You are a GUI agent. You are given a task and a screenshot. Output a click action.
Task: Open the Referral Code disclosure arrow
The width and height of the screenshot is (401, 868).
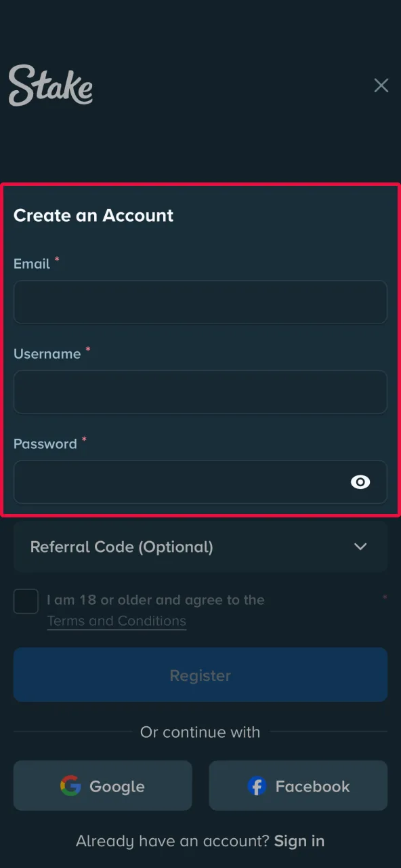coord(360,547)
